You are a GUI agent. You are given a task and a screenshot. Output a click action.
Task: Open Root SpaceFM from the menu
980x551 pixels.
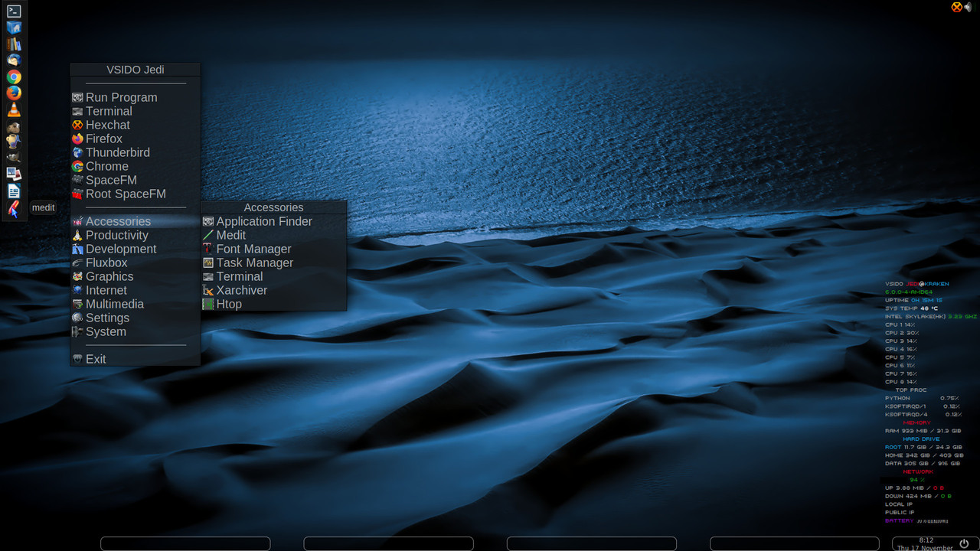[x=136, y=194]
